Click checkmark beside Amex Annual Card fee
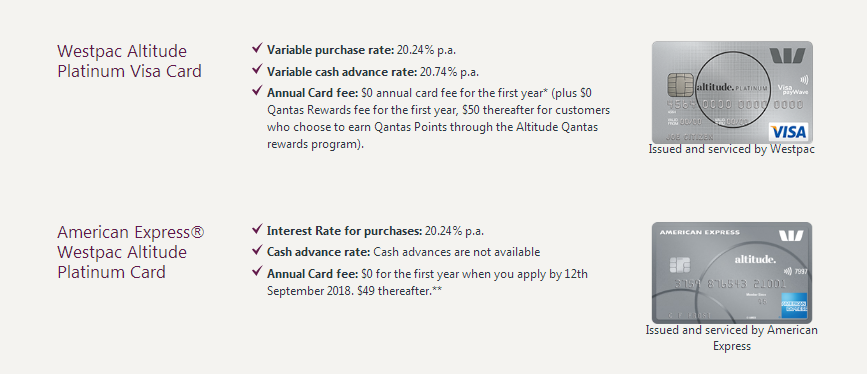This screenshot has width=867, height=374. coord(257,271)
